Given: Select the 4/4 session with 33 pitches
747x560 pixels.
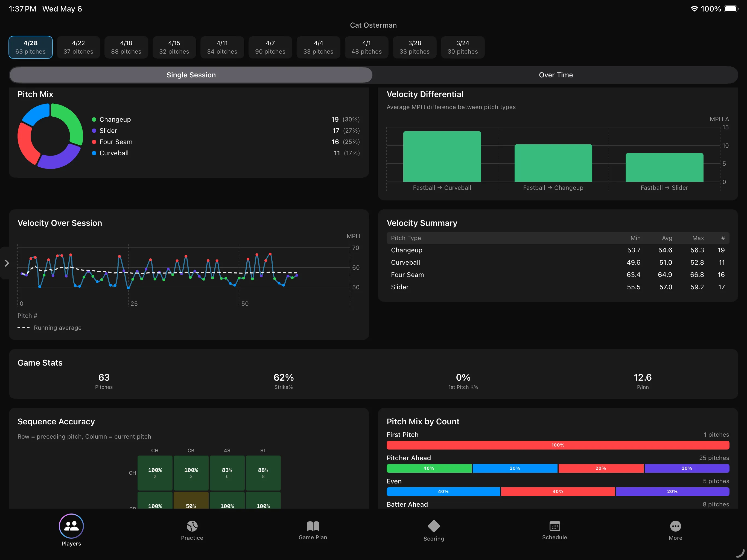Looking at the screenshot, I should (319, 47).
